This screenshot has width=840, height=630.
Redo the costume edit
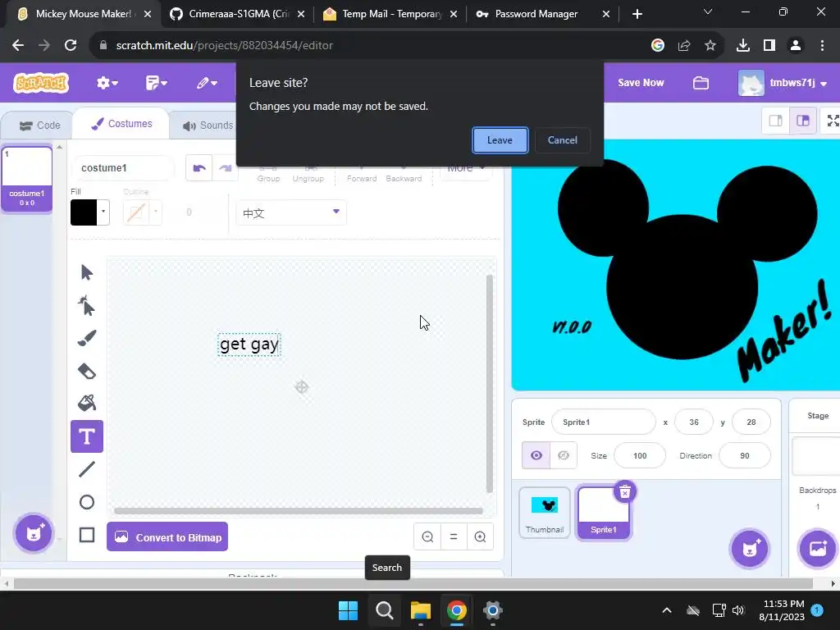225,167
